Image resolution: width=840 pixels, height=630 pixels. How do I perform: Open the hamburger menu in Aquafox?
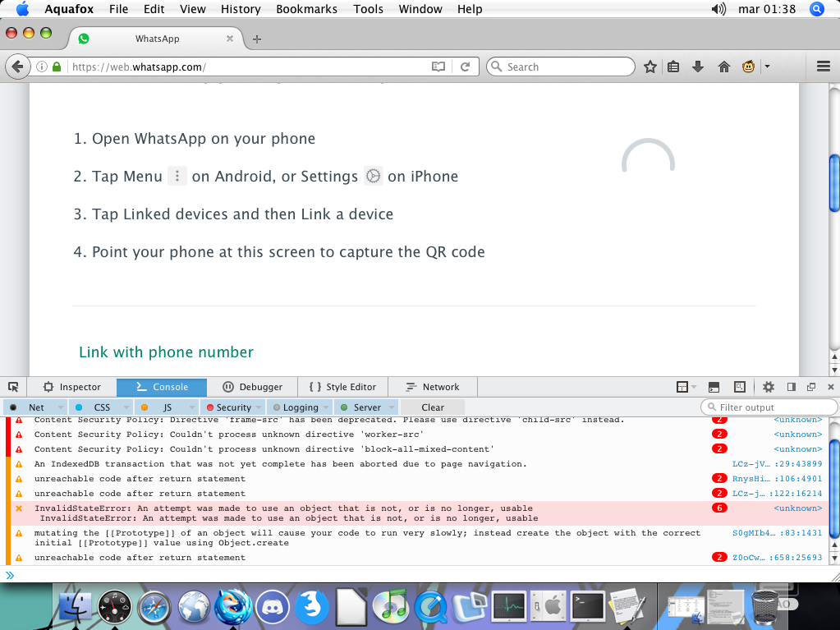coord(824,67)
